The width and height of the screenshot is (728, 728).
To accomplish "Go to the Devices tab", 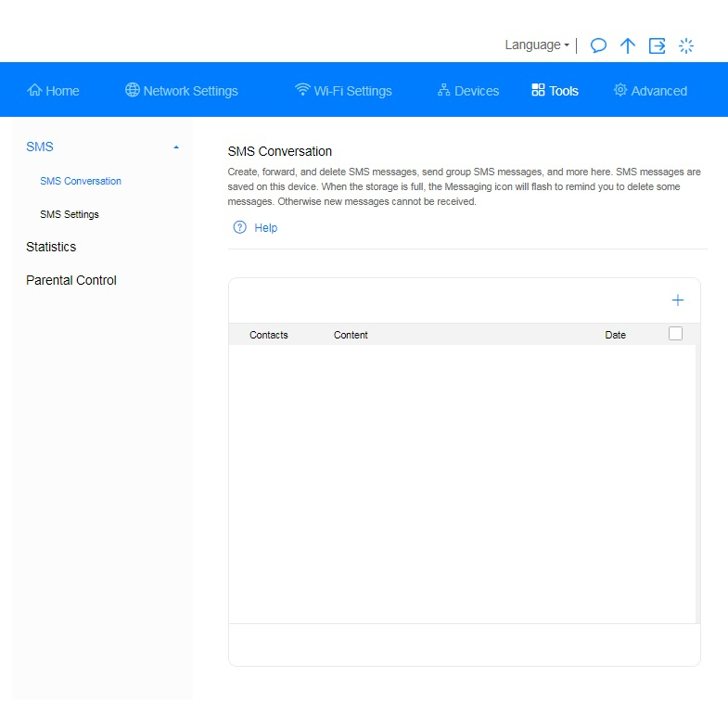I will (468, 91).
